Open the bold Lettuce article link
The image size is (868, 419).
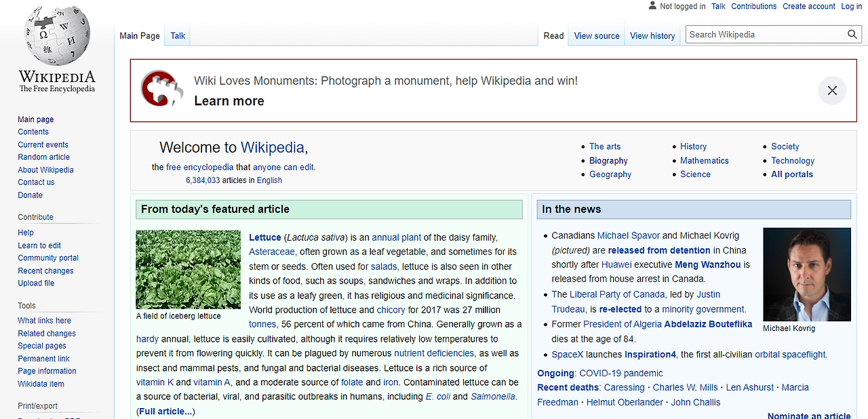264,237
